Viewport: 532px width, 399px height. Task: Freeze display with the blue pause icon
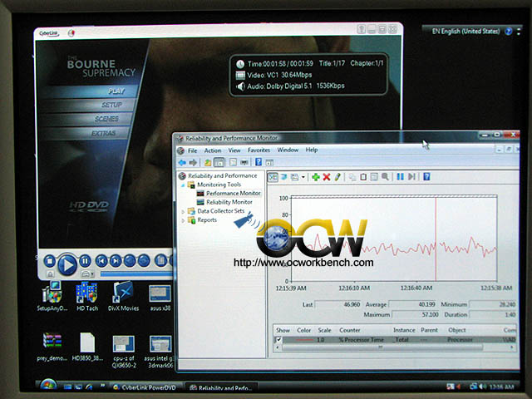[401, 176]
